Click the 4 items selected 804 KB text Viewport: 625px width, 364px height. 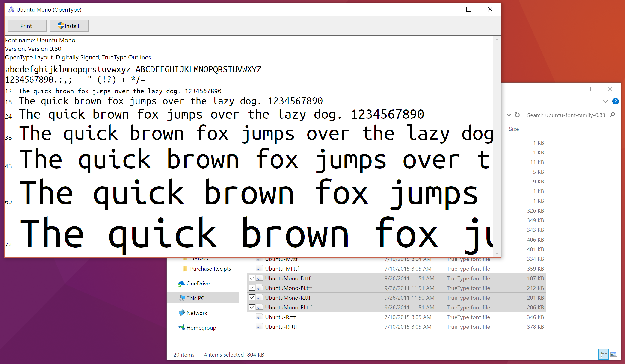tap(234, 355)
